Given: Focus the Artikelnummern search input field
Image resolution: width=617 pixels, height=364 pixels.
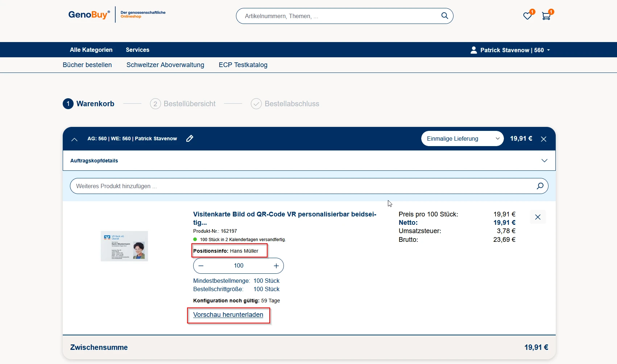Looking at the screenshot, I should pos(337,16).
